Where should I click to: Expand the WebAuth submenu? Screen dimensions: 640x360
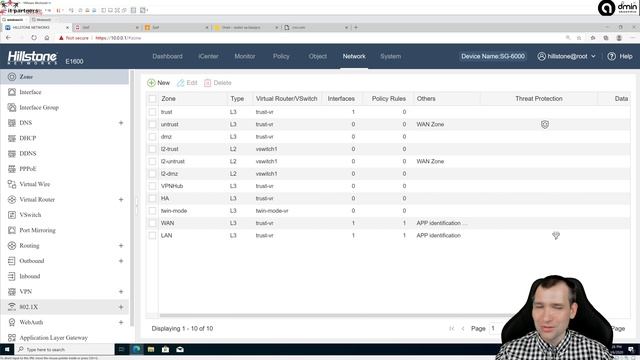[x=121, y=322]
